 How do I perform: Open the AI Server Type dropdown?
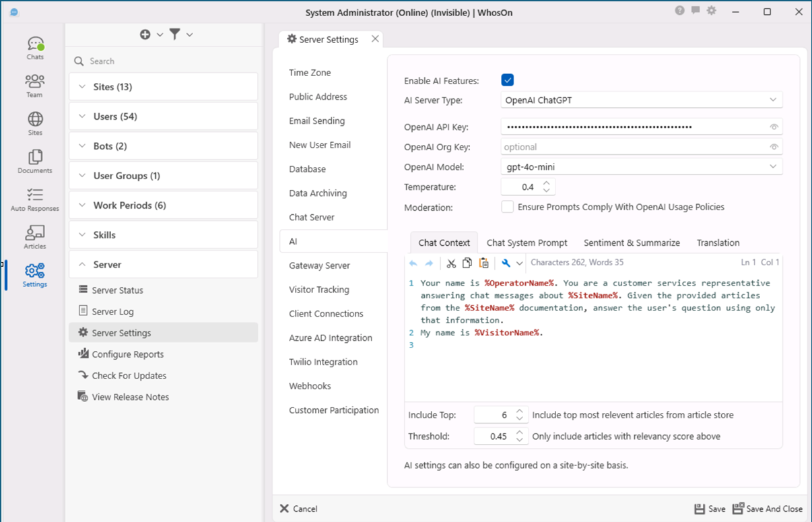642,100
